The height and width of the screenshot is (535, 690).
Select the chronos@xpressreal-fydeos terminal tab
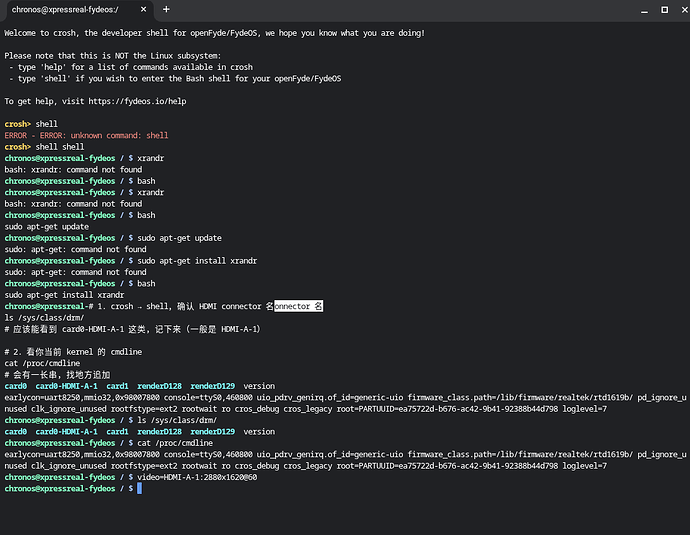(x=77, y=10)
